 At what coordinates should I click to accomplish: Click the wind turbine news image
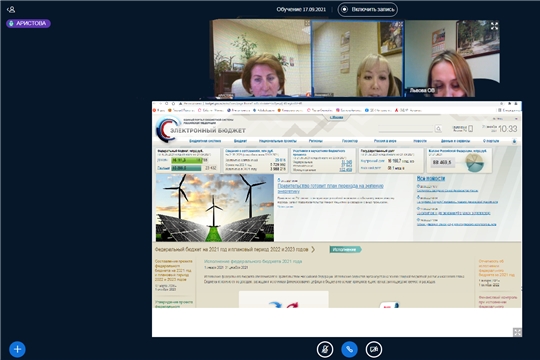click(215, 207)
